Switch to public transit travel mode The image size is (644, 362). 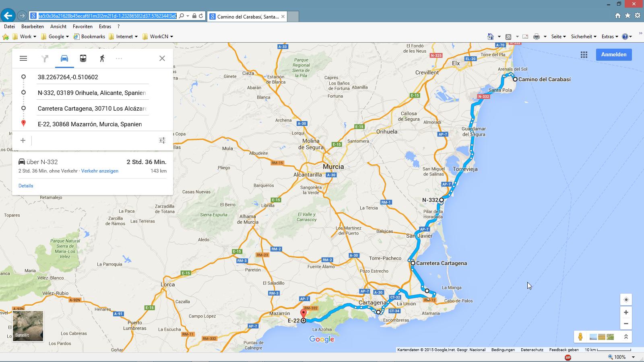[83, 58]
